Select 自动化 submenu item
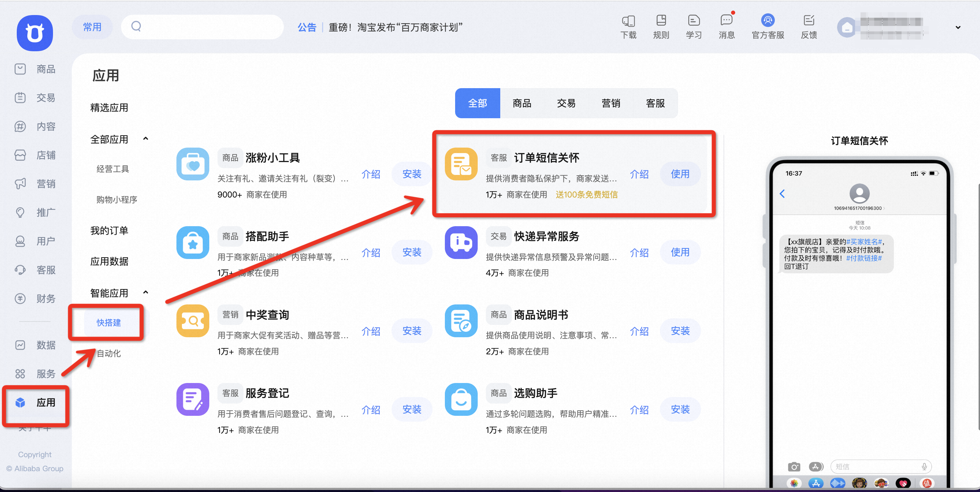This screenshot has height=492, width=980. (109, 354)
